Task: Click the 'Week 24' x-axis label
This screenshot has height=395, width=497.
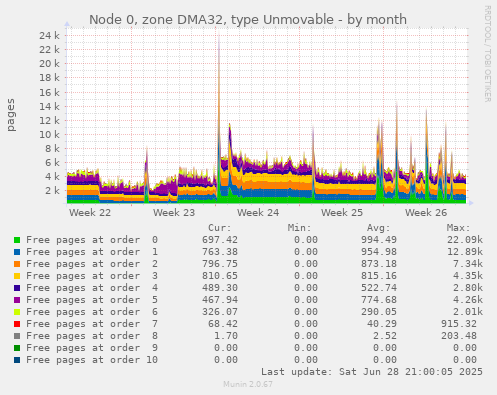Action: (258, 213)
